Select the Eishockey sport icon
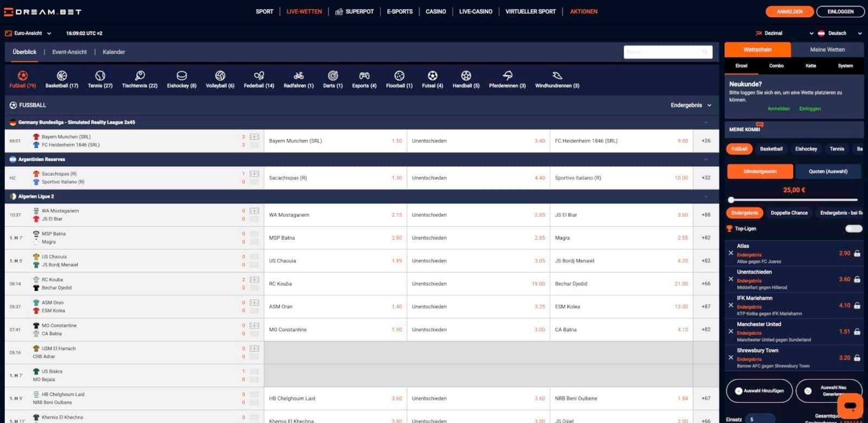This screenshot has height=423, width=868. click(x=181, y=76)
